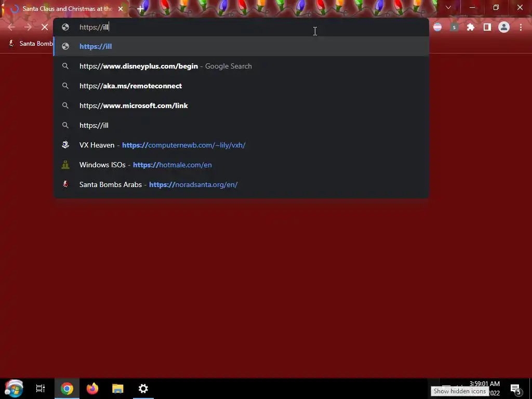Restore down the Chrome window
The image size is (532, 399).
pos(496,7)
